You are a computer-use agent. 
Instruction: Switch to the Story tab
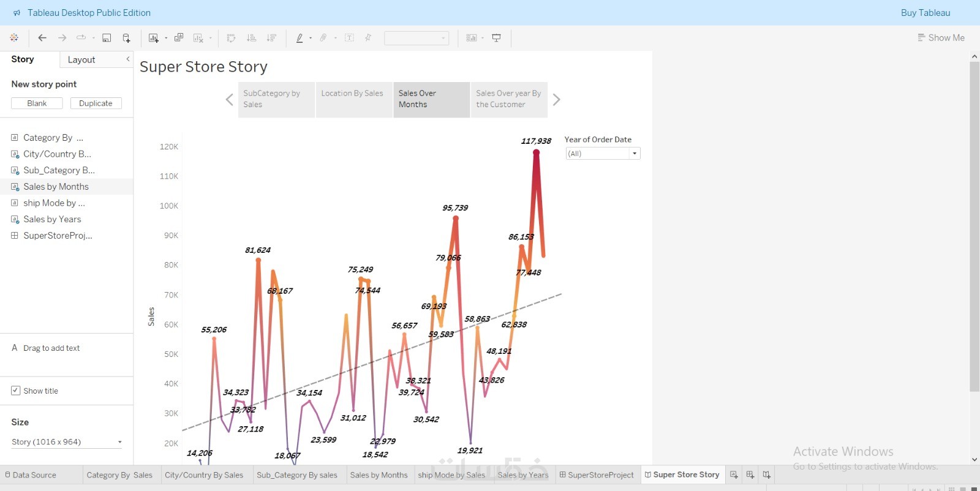tap(23, 59)
